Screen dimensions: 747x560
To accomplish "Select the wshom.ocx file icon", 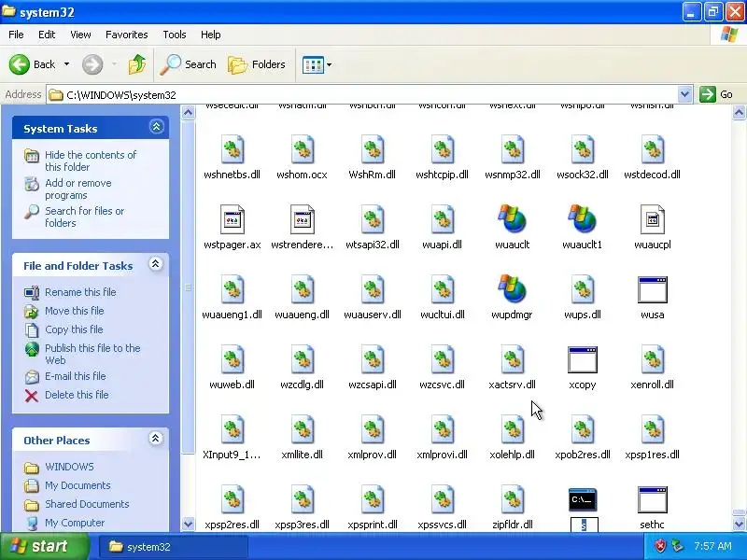I will coord(302,149).
